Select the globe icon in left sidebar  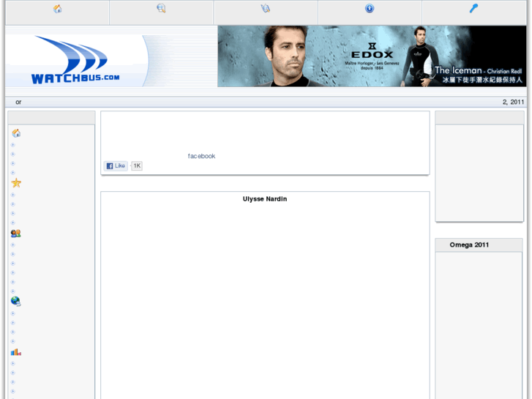pyautogui.click(x=15, y=301)
